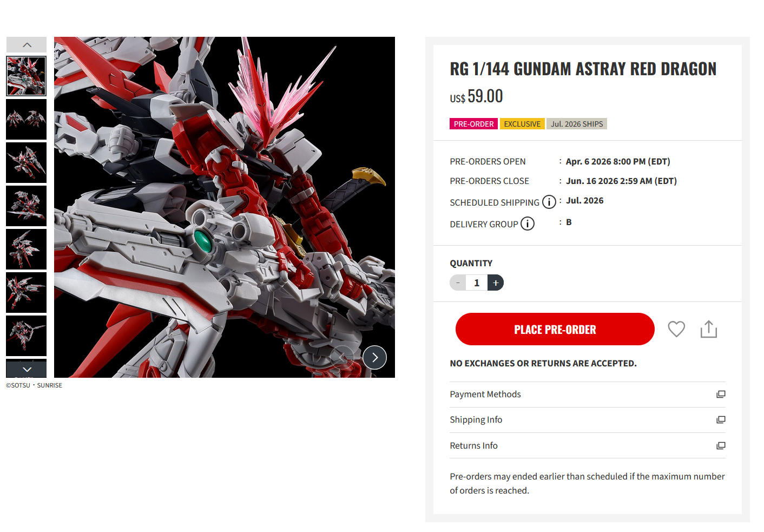Image resolution: width=764 pixels, height=532 pixels.
Task: Select the second product thumbnail
Action: click(27, 119)
